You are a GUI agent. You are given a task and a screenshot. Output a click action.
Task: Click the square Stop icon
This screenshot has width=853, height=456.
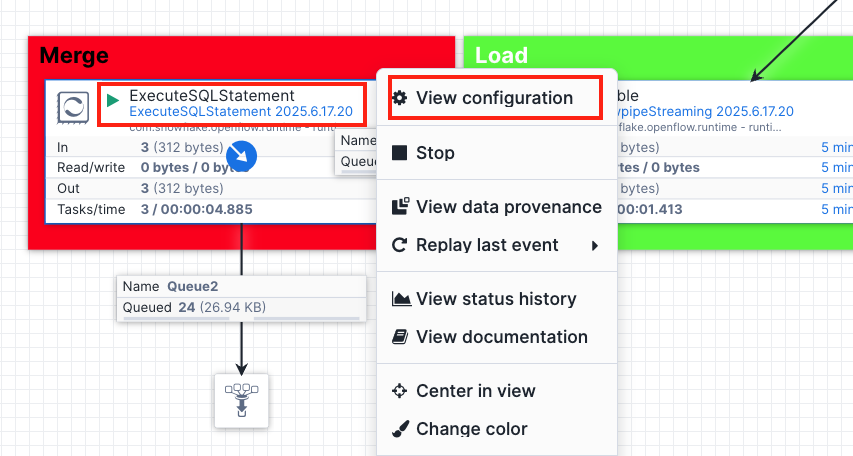400,153
